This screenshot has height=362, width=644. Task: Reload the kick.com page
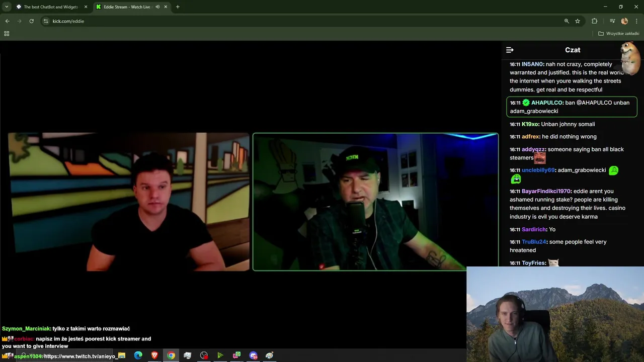tap(31, 21)
